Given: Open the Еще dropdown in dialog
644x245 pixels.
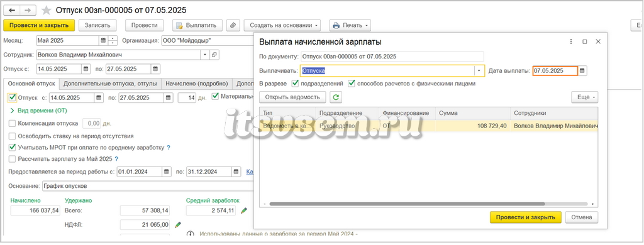Looking at the screenshot, I should tap(584, 97).
